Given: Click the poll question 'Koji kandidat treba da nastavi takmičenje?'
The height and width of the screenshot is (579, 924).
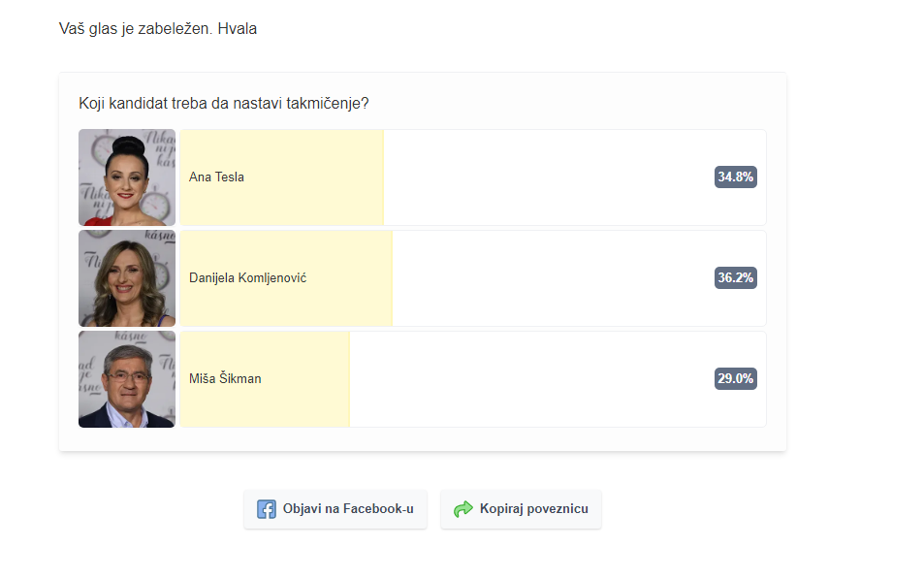Looking at the screenshot, I should click(x=224, y=103).
